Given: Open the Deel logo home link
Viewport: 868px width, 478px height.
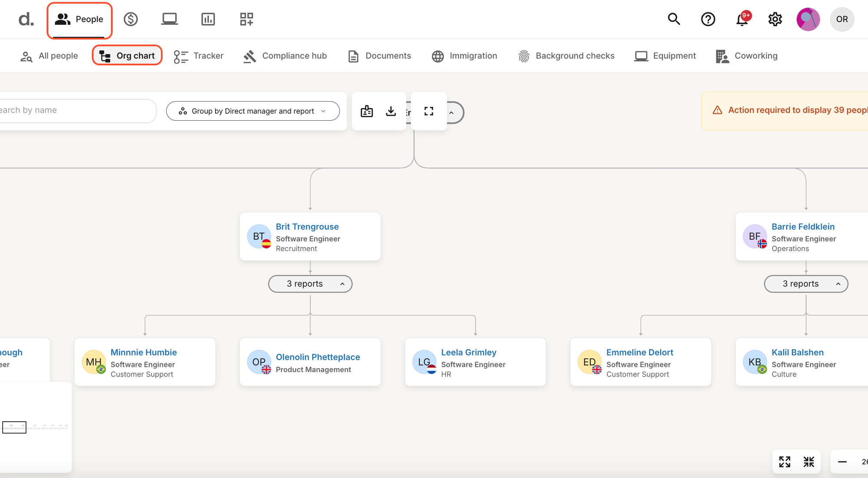Looking at the screenshot, I should (x=26, y=19).
